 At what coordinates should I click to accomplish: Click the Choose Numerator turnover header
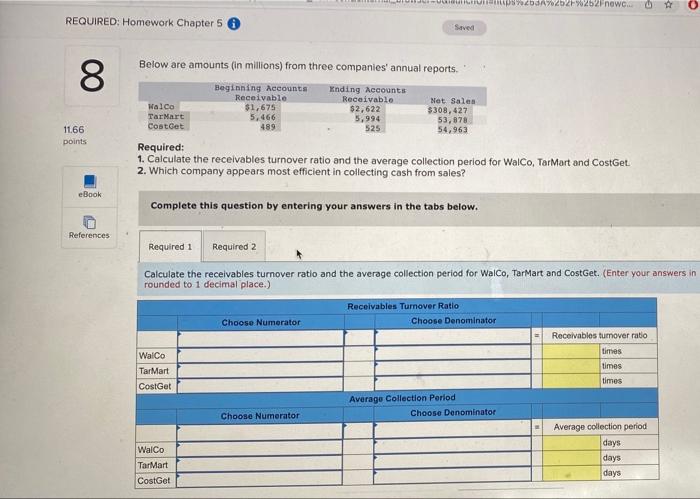click(x=261, y=322)
